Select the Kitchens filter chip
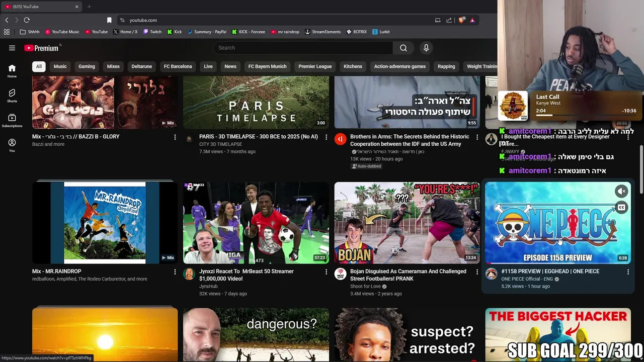The width and height of the screenshot is (644, 362). coord(353,66)
